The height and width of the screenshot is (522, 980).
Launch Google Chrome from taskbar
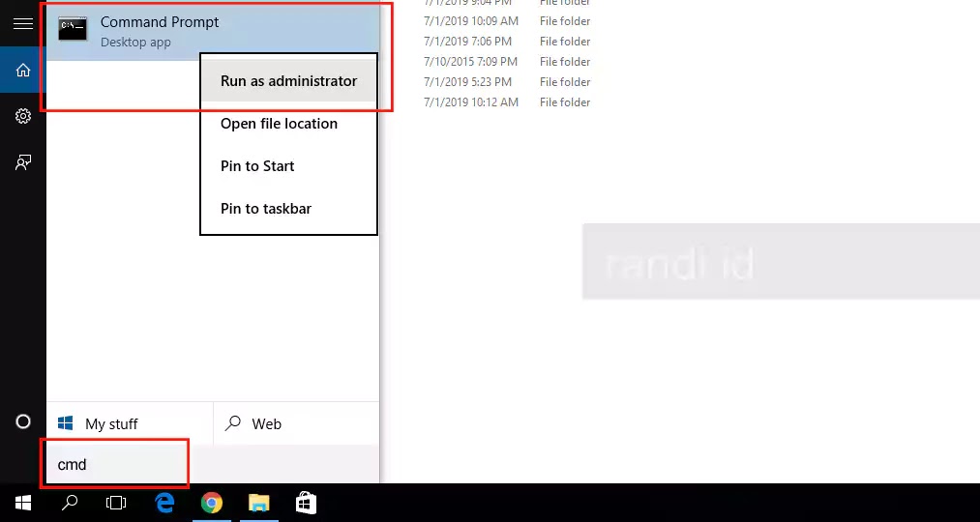pyautogui.click(x=212, y=503)
